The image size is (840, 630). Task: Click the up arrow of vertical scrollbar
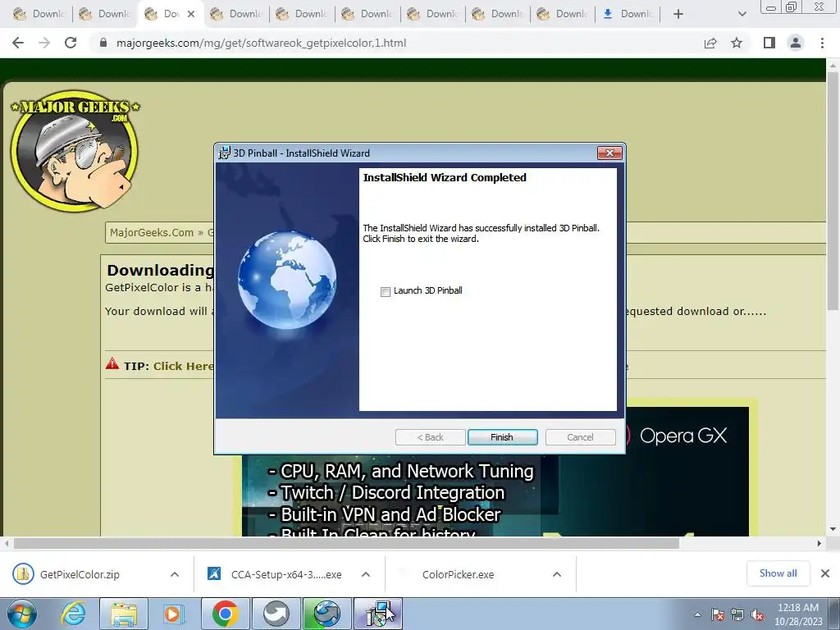[x=833, y=64]
